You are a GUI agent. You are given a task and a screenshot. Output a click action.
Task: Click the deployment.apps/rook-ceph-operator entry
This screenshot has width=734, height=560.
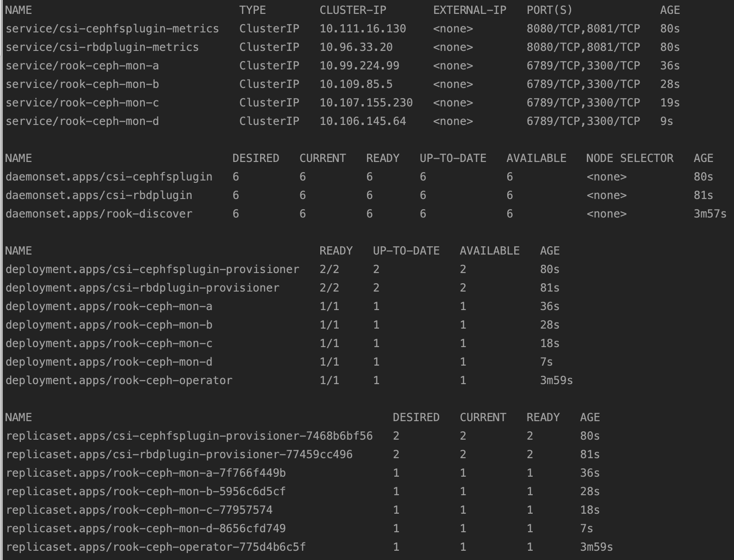119,380
